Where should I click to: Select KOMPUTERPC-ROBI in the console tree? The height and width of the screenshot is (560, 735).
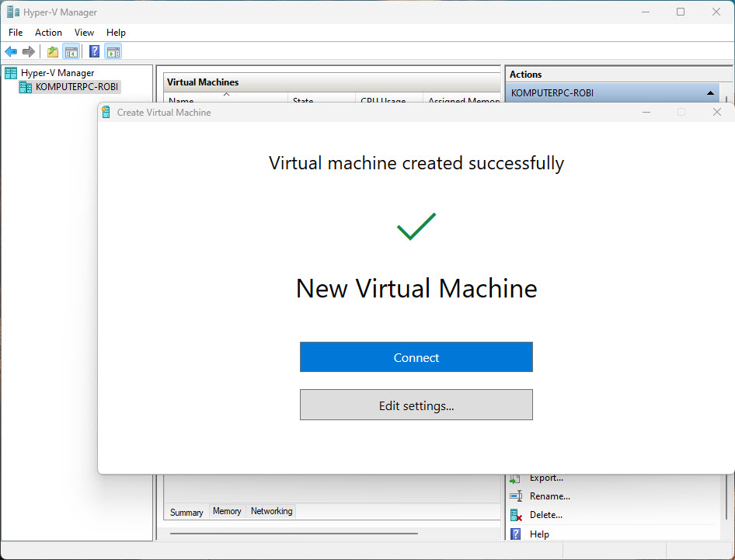point(75,86)
